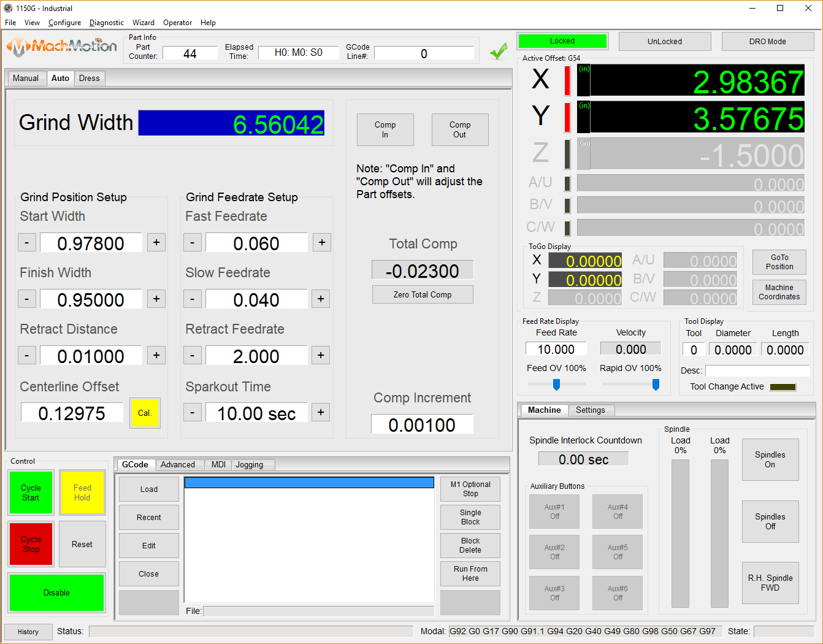Click the Comp Increment field

click(x=422, y=424)
